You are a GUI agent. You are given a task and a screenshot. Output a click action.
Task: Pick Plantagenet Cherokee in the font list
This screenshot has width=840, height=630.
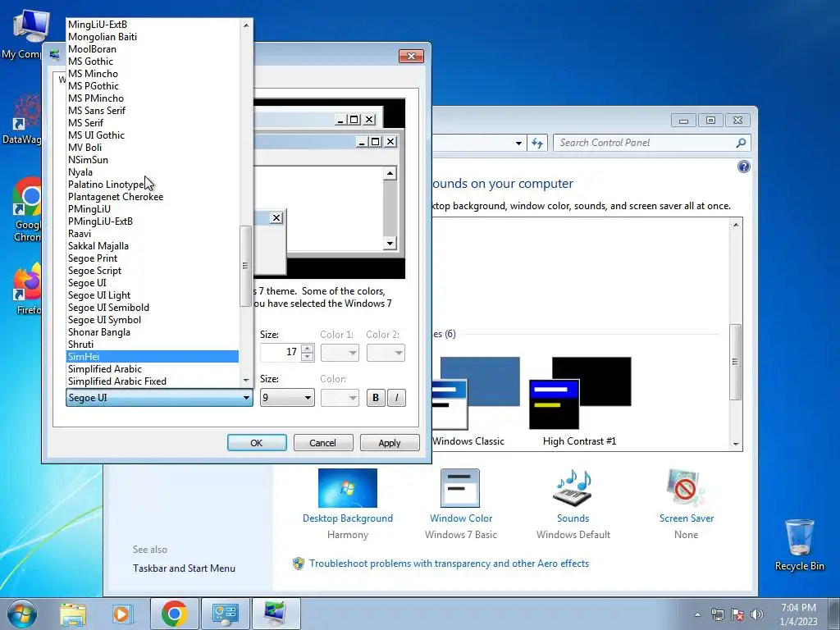[x=152, y=197]
